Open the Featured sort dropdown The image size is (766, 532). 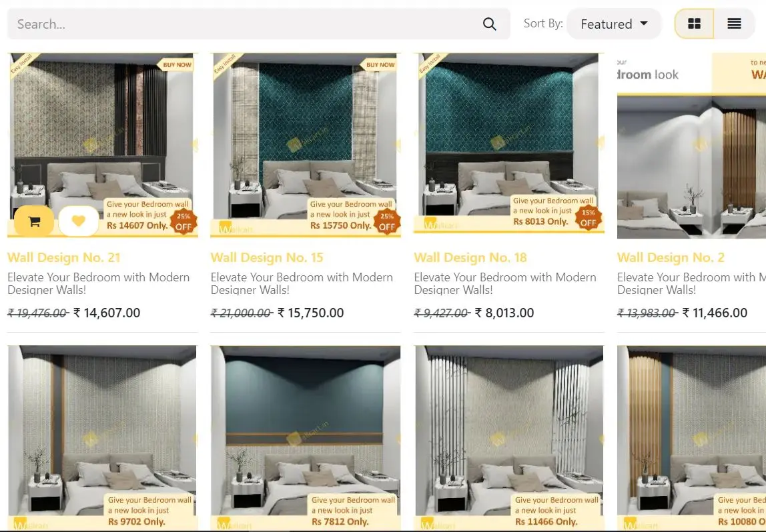coord(614,23)
